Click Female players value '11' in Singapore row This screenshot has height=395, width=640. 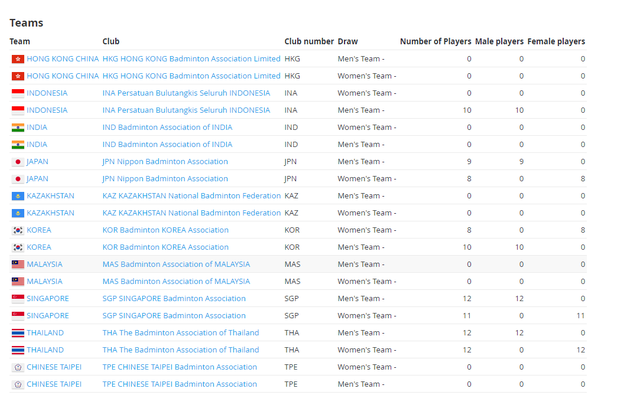581,316
